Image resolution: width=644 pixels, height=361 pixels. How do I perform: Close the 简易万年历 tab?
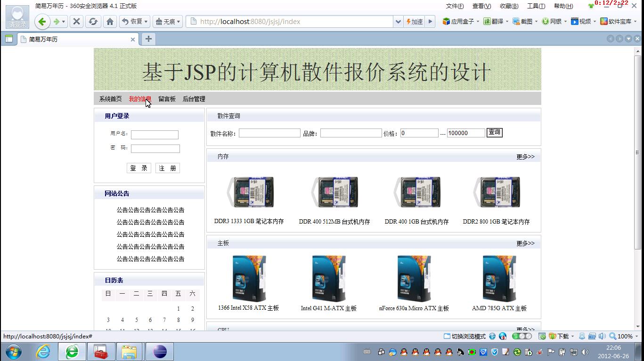click(133, 40)
